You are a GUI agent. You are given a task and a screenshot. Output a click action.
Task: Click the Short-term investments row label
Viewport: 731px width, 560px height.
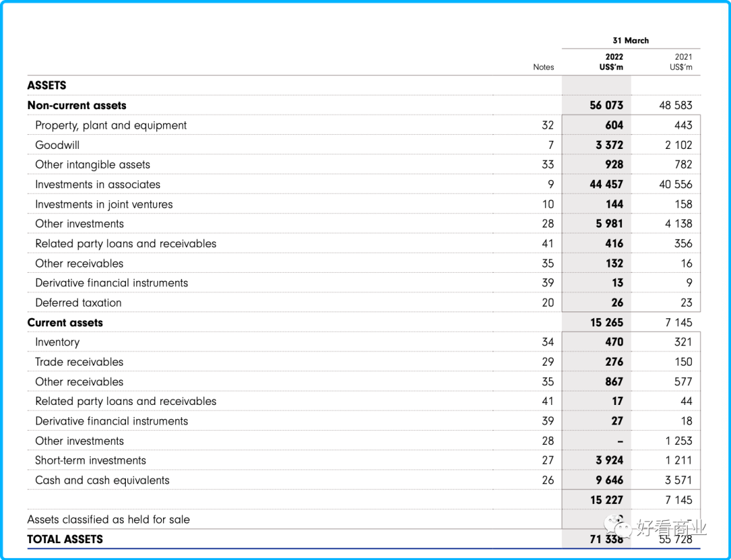pos(90,460)
